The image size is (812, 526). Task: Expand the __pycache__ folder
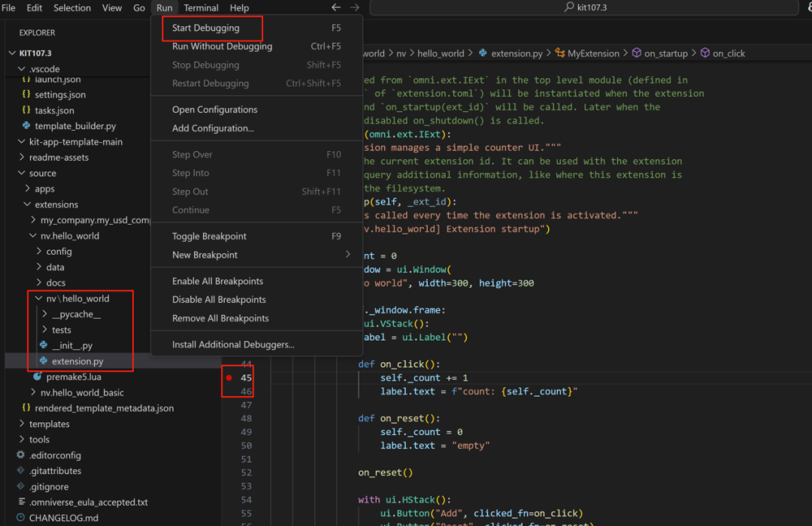click(75, 314)
